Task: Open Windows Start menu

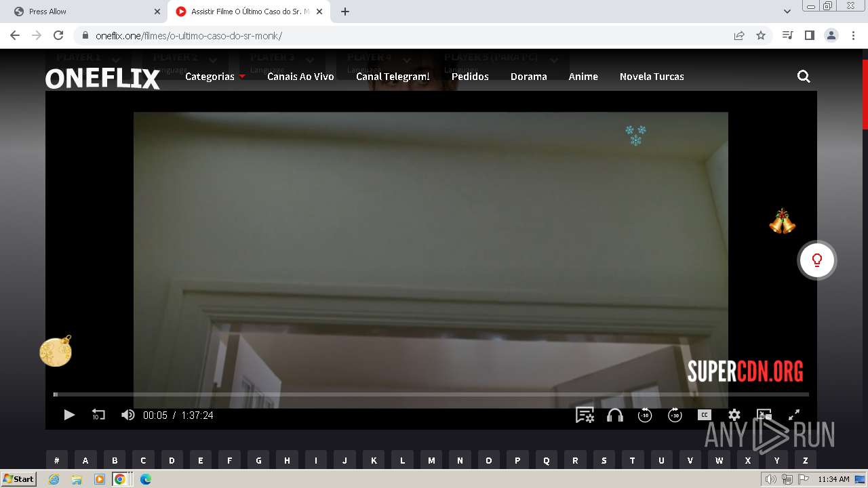Action: [18, 479]
